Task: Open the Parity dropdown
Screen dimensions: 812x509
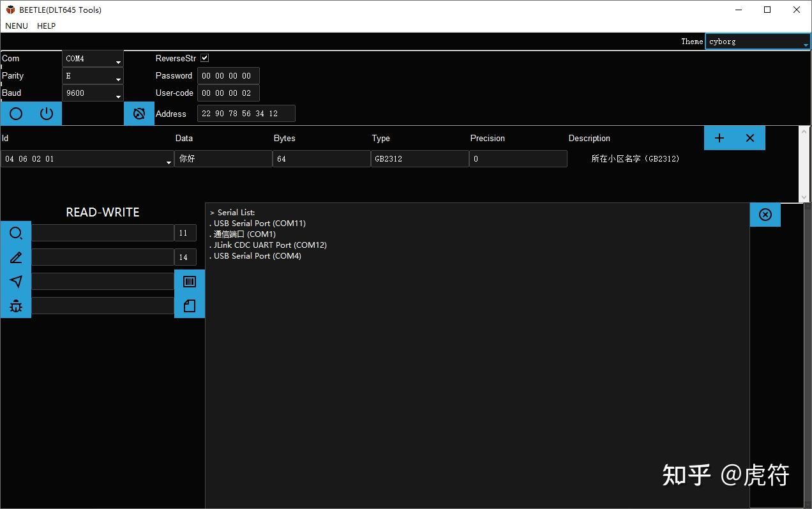Action: [x=93, y=76]
